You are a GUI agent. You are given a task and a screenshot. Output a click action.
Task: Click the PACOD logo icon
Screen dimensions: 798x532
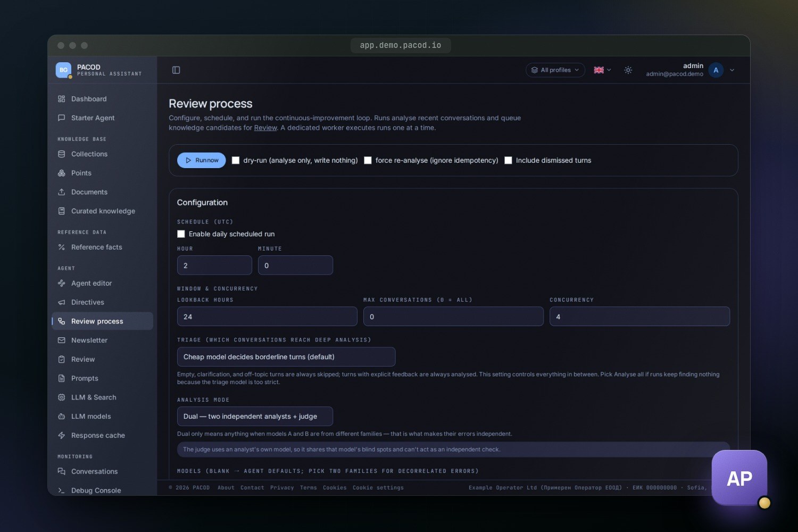(x=64, y=70)
